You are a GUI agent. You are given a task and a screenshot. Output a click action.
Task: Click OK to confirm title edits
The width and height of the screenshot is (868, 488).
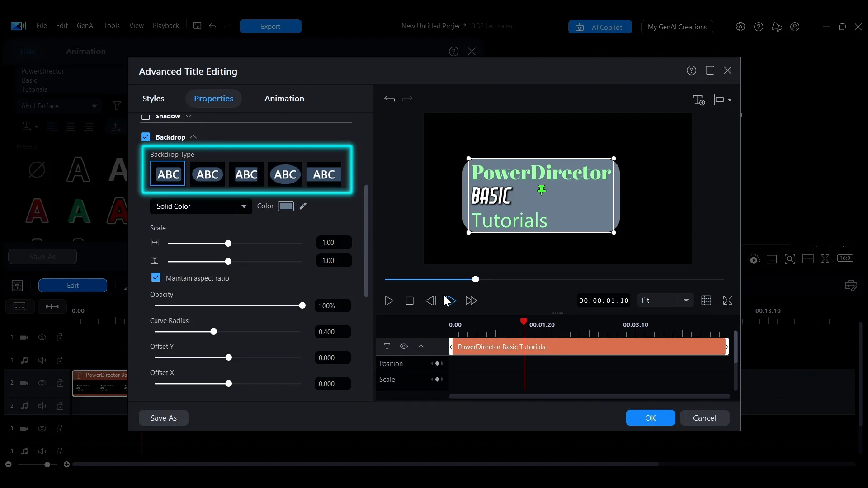click(650, 418)
